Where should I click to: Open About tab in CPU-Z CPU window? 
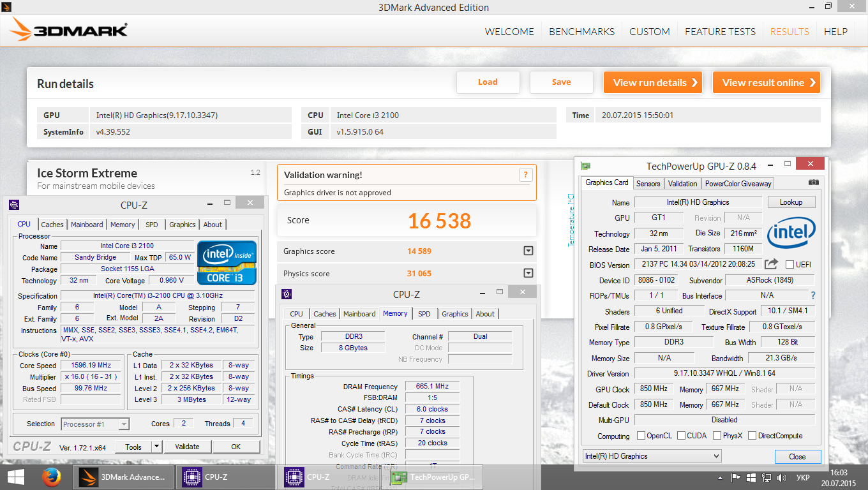[213, 225]
